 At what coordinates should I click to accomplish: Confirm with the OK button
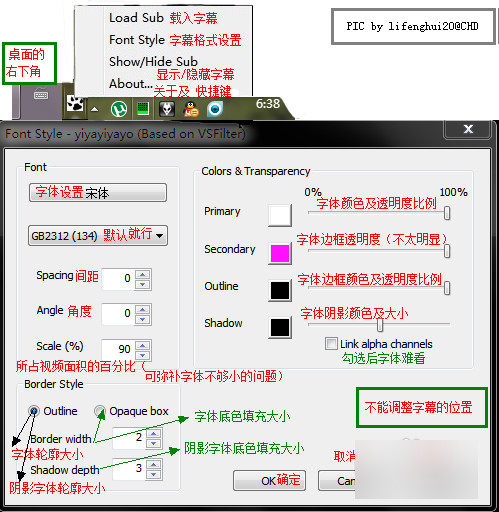(x=269, y=480)
